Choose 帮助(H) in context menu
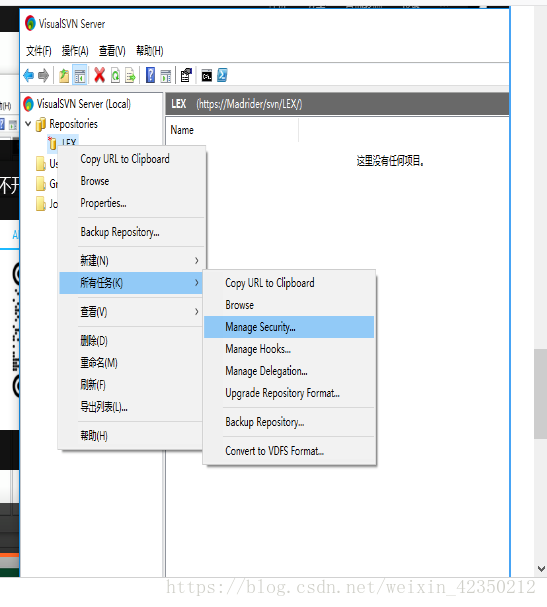 click(132, 436)
